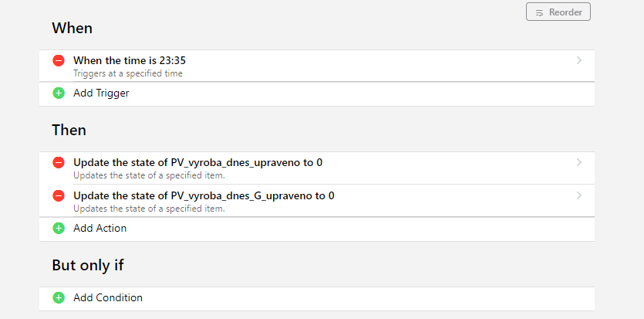The width and height of the screenshot is (644, 319).
Task: Remove the 23:35 time trigger
Action: click(x=59, y=60)
